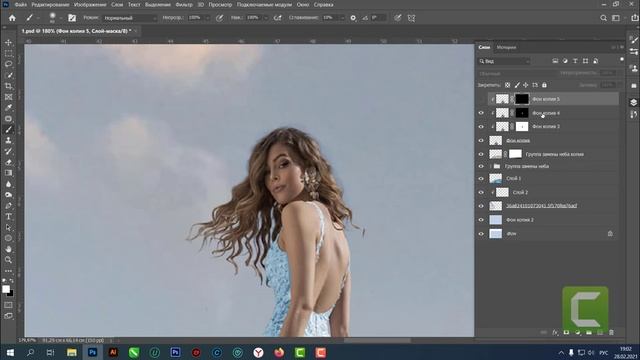Click the foreground color swatch
The width and height of the screenshot is (640, 360).
(6, 289)
